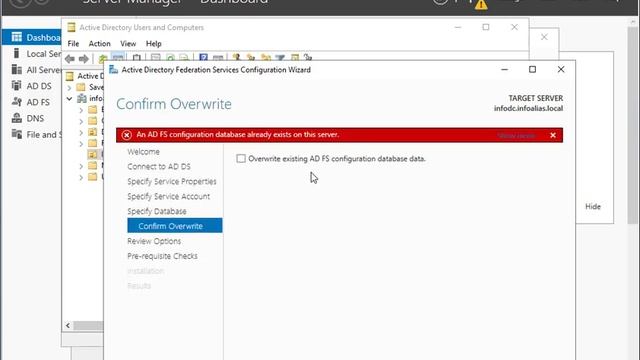The height and width of the screenshot is (360, 640).
Task: Click Hide link in Server Manager
Action: click(x=593, y=207)
